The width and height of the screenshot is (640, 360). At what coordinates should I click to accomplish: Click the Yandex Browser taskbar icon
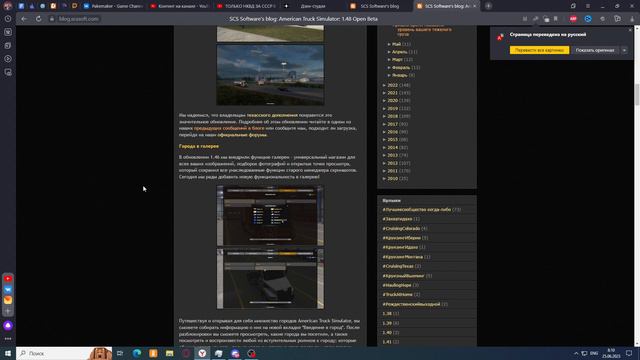pos(202,353)
